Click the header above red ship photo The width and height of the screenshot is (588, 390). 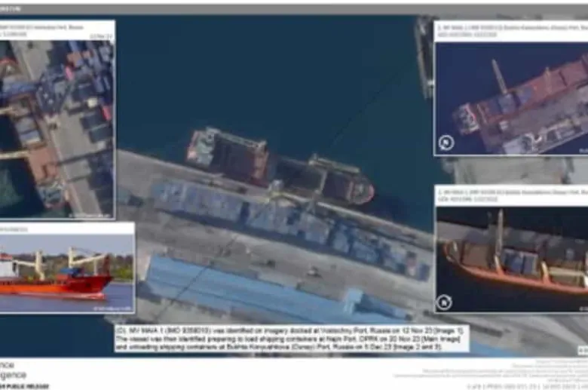point(66,228)
